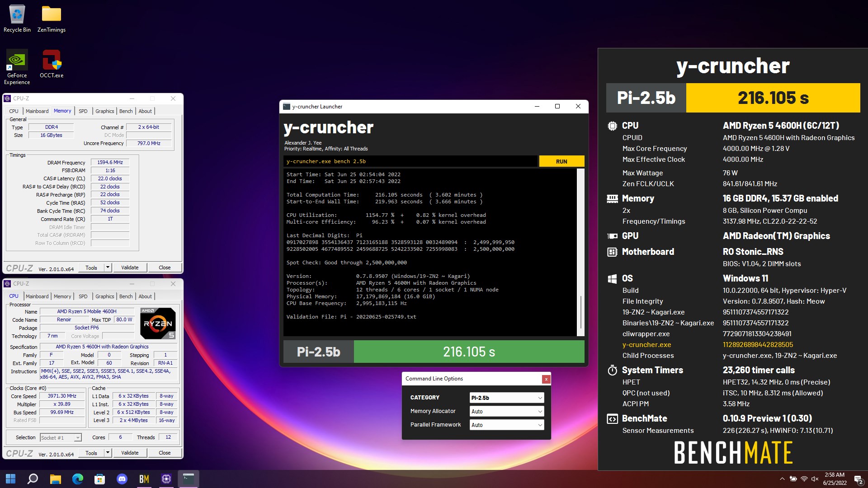Click Validate in lower CPU-Z window
The width and height of the screenshot is (868, 488).
(x=130, y=453)
